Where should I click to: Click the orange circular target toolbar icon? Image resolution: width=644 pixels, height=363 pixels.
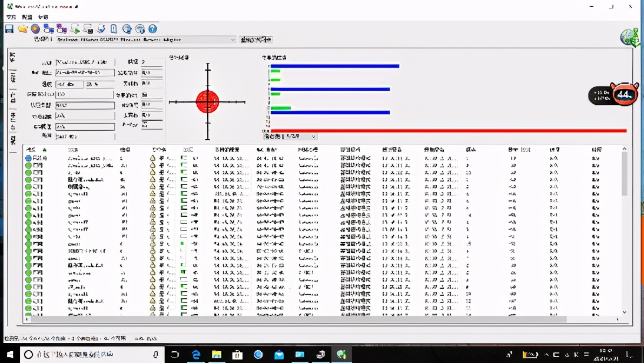pos(35,29)
